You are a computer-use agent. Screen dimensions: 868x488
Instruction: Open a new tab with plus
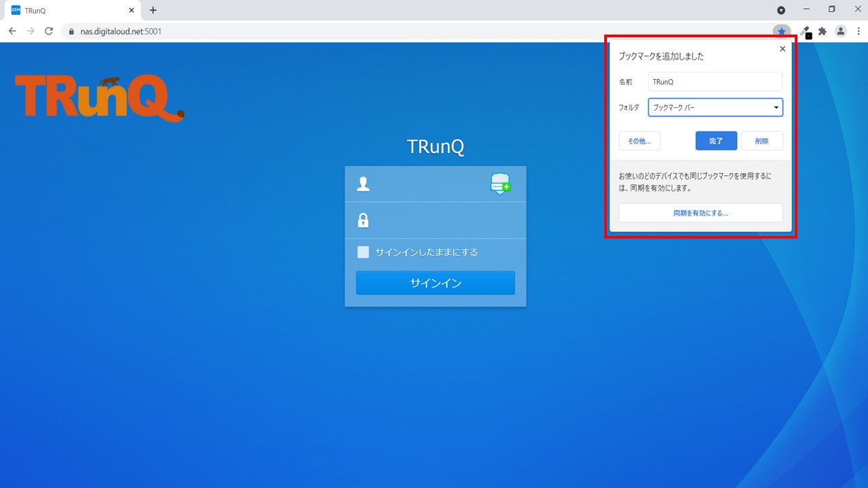153,10
